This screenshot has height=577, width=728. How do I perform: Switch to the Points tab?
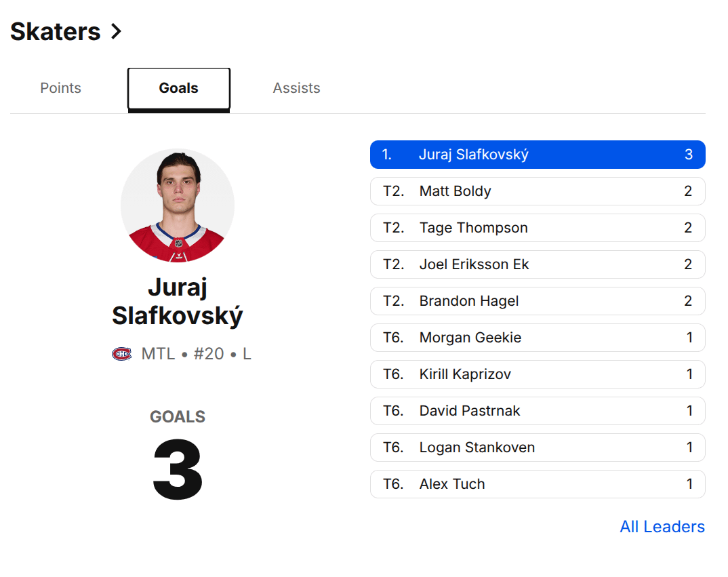(x=60, y=88)
